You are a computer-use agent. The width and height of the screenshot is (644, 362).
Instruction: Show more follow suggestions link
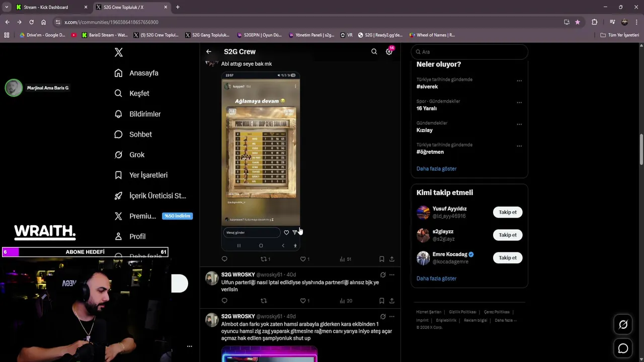click(x=436, y=279)
